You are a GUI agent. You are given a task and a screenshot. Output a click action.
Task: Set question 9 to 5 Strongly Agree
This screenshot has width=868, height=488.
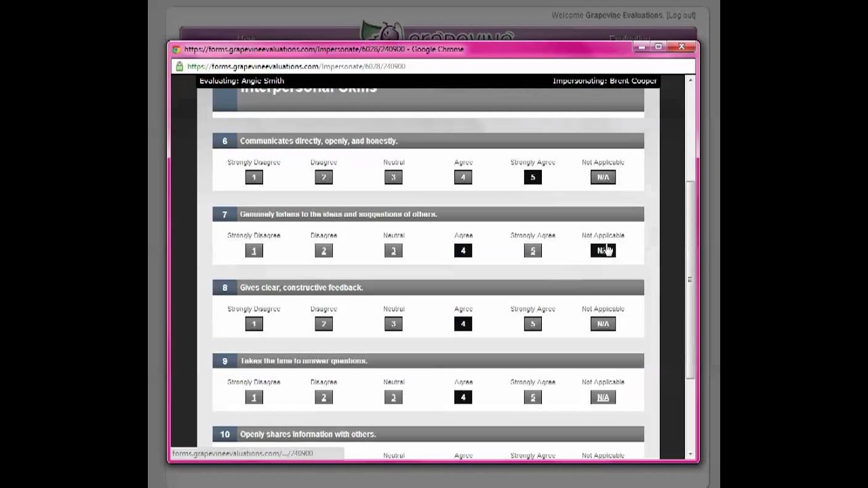tap(532, 397)
